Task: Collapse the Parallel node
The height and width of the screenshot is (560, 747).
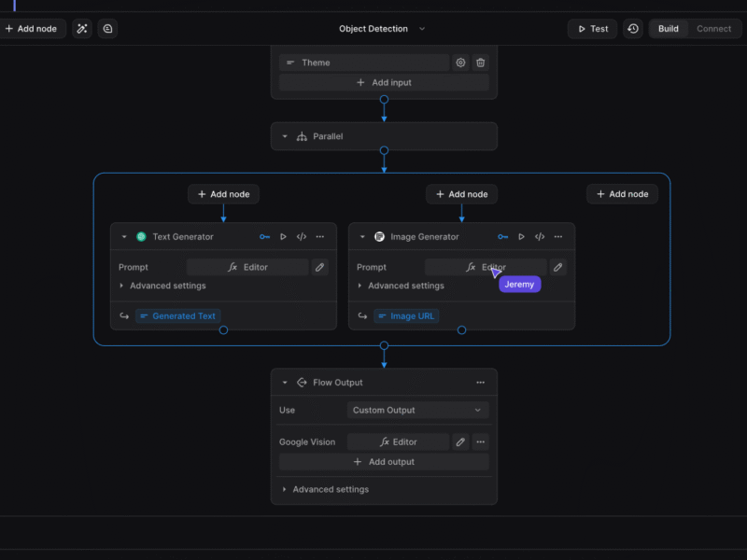Action: tap(285, 136)
